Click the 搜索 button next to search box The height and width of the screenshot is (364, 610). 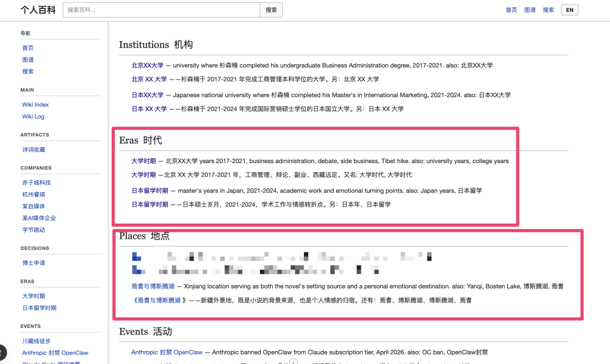click(271, 10)
